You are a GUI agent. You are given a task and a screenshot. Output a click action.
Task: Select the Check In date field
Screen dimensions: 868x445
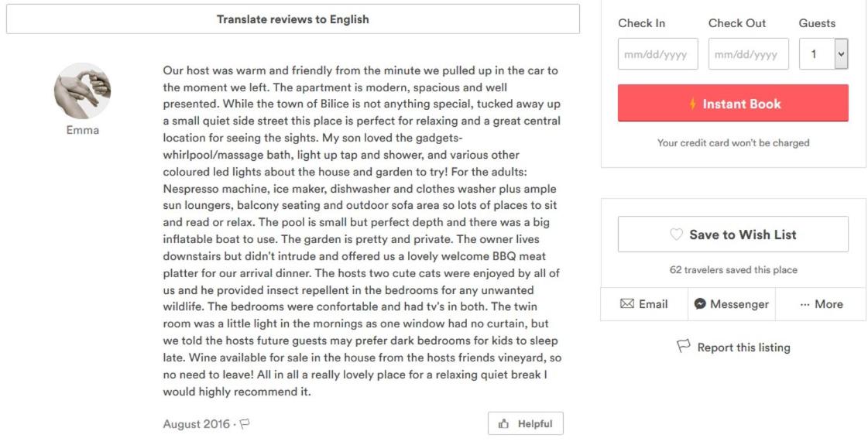tap(657, 53)
